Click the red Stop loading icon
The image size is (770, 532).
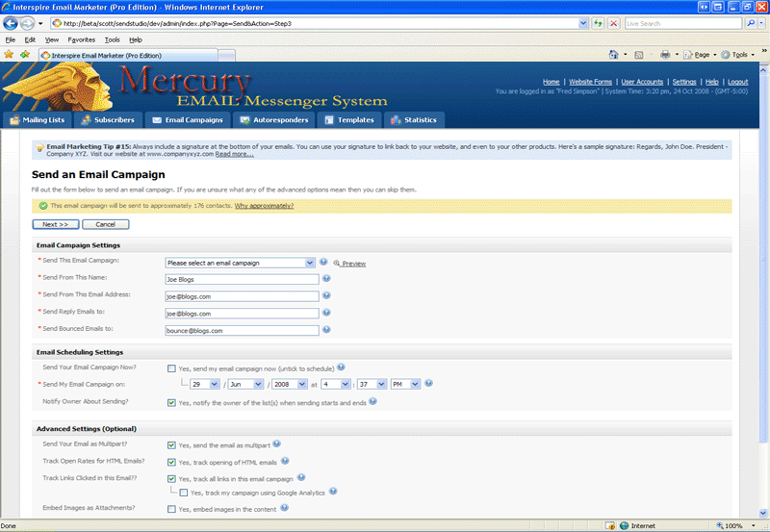(x=613, y=23)
